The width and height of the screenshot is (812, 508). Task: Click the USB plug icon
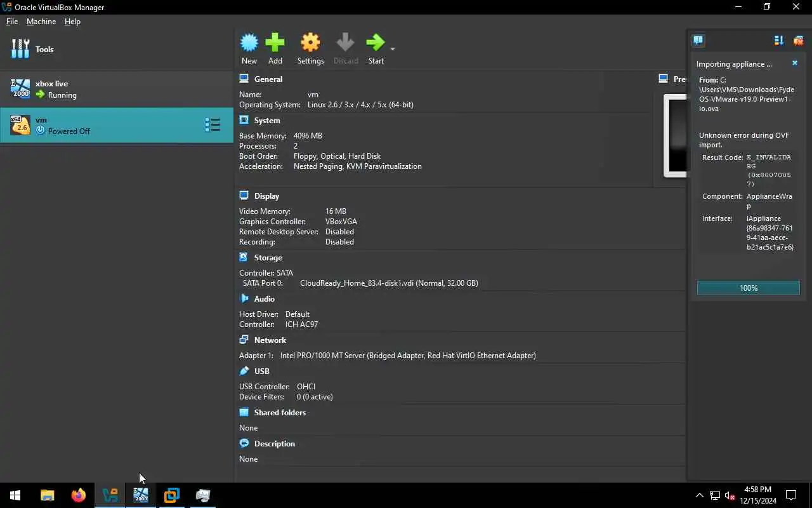pos(244,371)
